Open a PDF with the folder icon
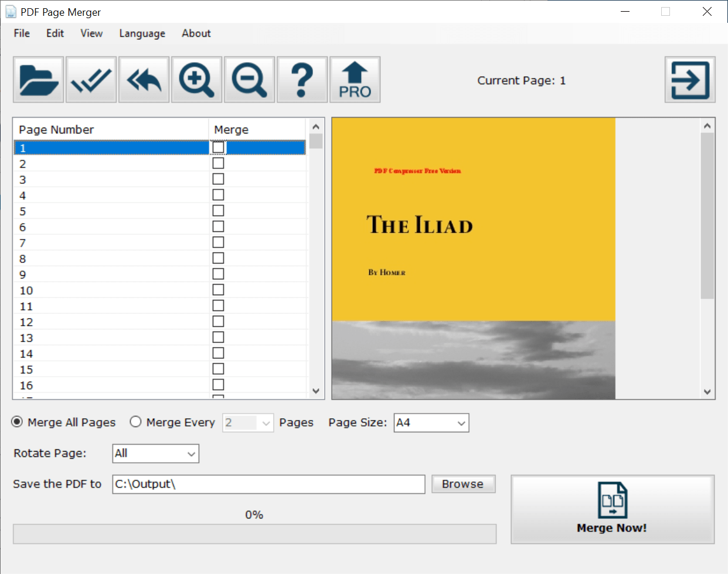This screenshot has width=728, height=574. (x=39, y=80)
